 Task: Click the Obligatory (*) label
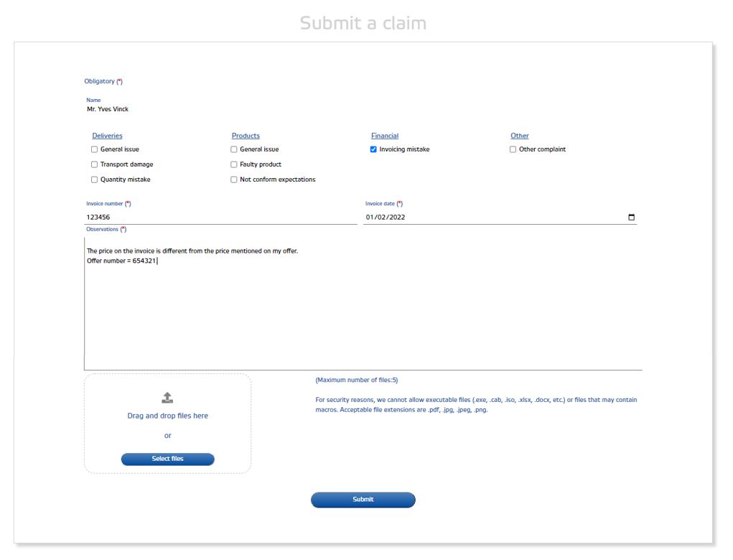click(103, 81)
